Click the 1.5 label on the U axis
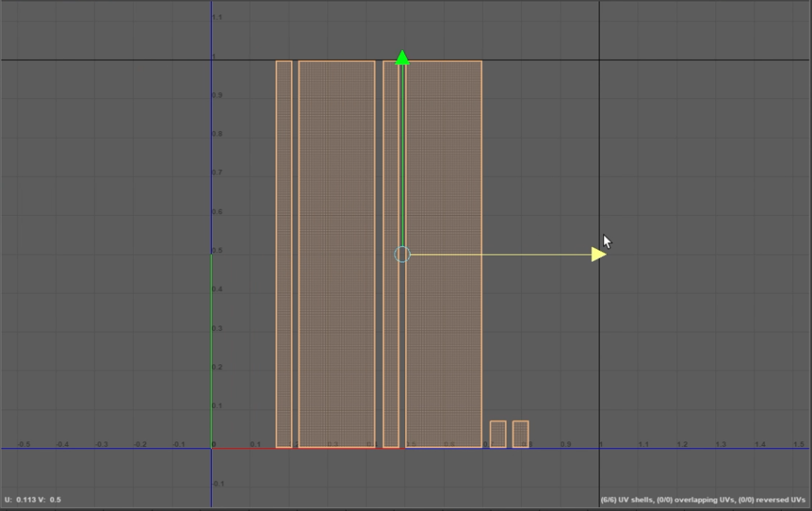 click(x=799, y=444)
